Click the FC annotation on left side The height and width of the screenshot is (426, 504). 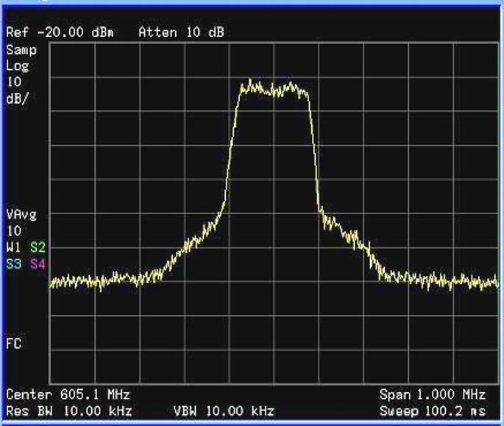click(x=13, y=344)
